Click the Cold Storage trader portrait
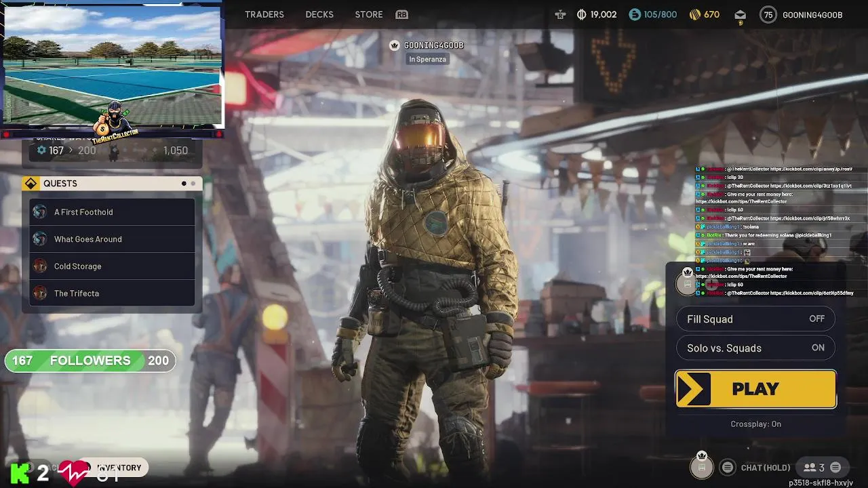The image size is (868, 488). click(40, 266)
